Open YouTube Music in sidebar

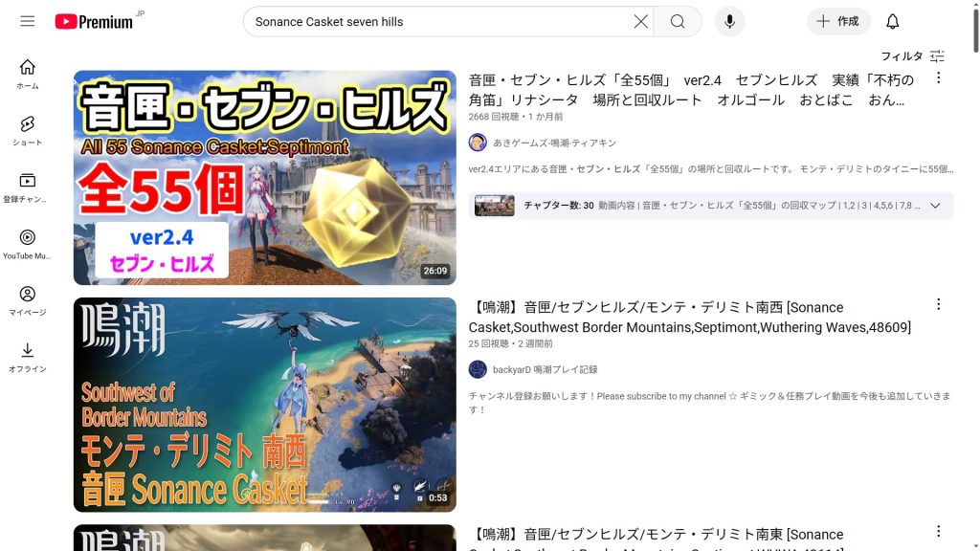click(28, 244)
